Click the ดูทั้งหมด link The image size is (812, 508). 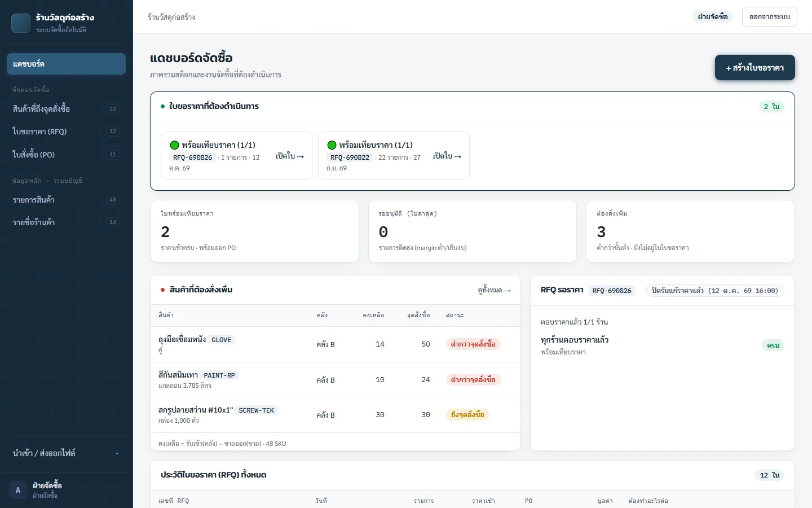(494, 290)
